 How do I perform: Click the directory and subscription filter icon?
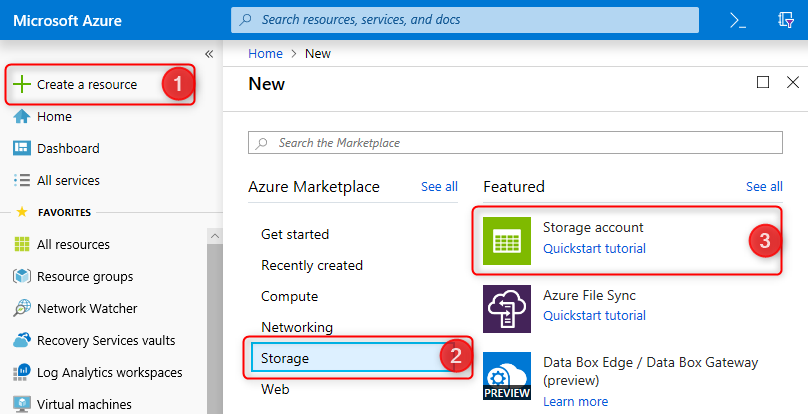coord(786,20)
